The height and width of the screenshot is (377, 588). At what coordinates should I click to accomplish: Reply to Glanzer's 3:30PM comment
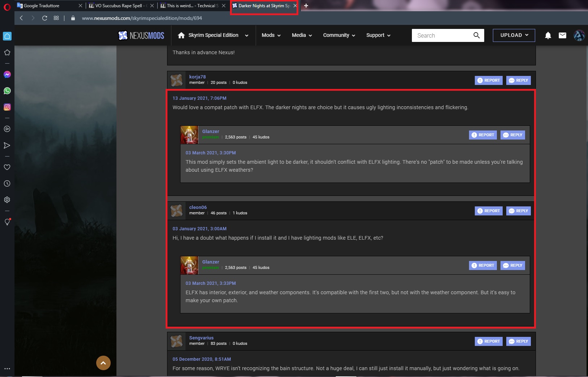(513, 135)
